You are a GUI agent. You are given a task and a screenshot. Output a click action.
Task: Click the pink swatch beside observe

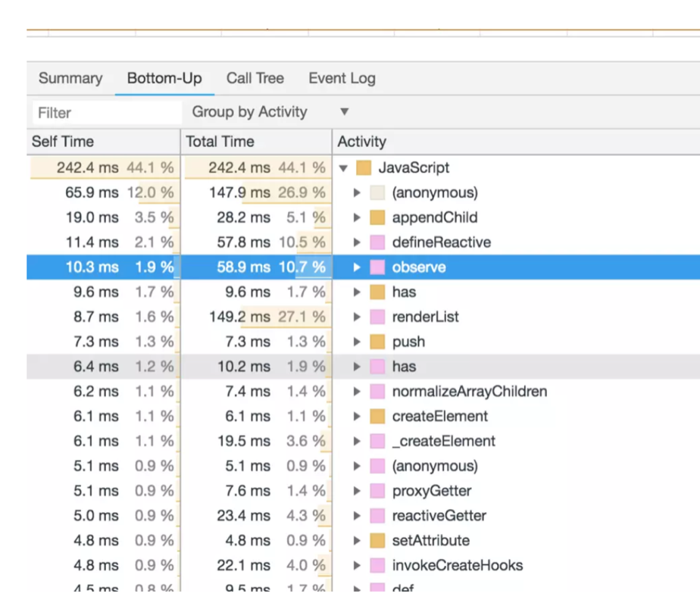tap(377, 267)
